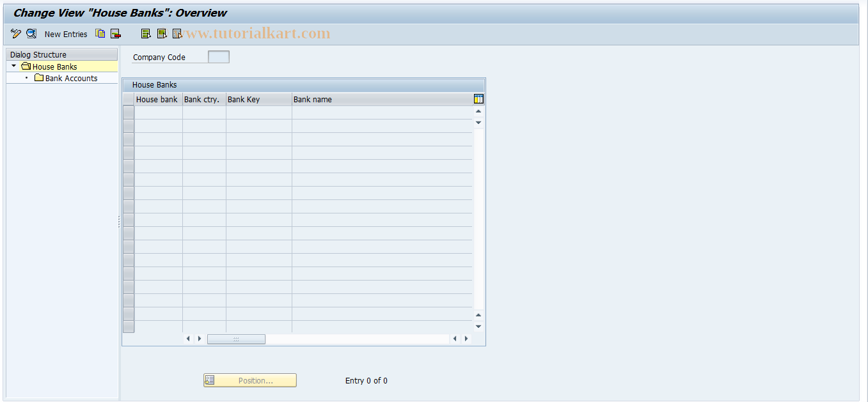Click the Select Block icon
Screen dimensions: 868x402
162,34
